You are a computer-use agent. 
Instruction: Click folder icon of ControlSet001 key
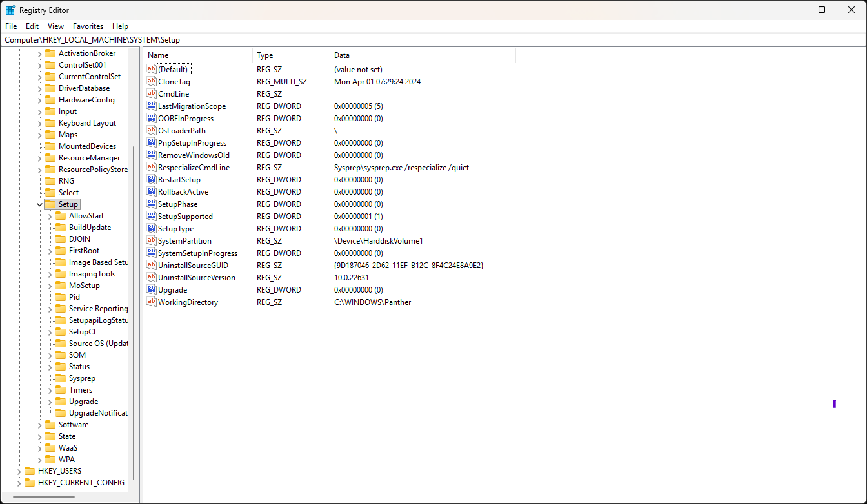50,65
